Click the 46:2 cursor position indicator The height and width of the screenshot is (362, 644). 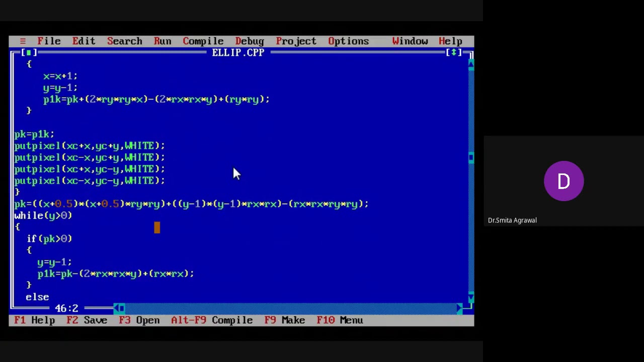pyautogui.click(x=66, y=308)
